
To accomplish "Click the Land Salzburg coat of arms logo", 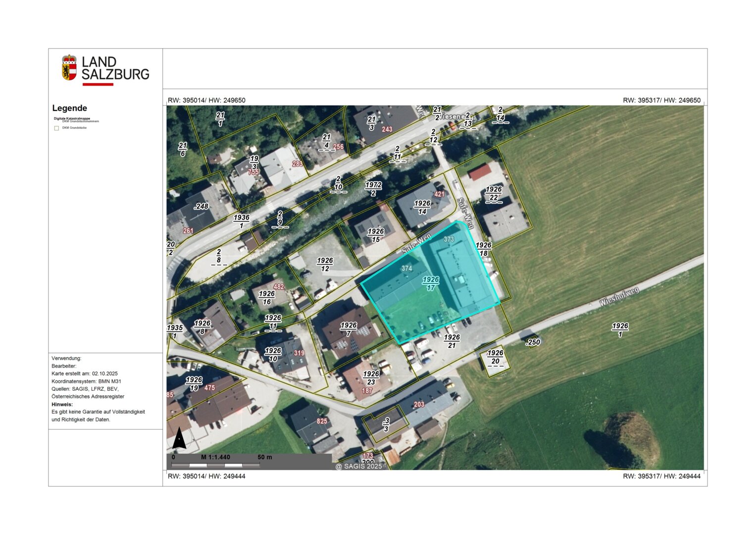I will 69,67.
